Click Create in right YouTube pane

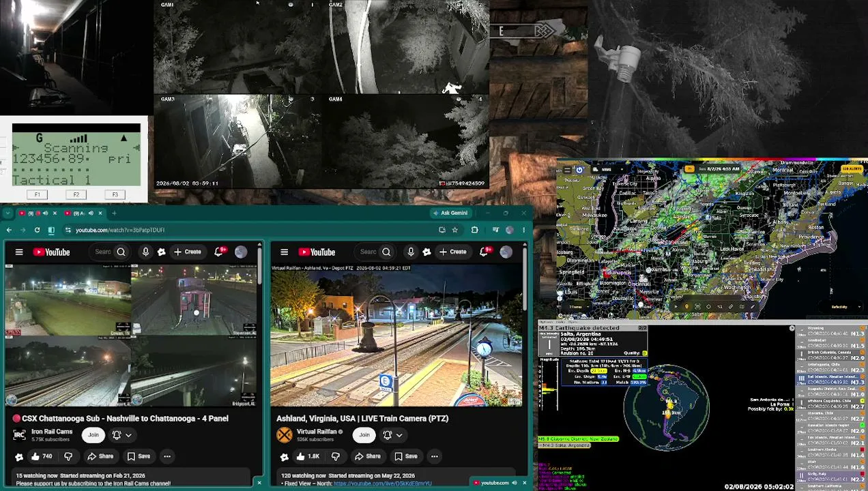452,252
